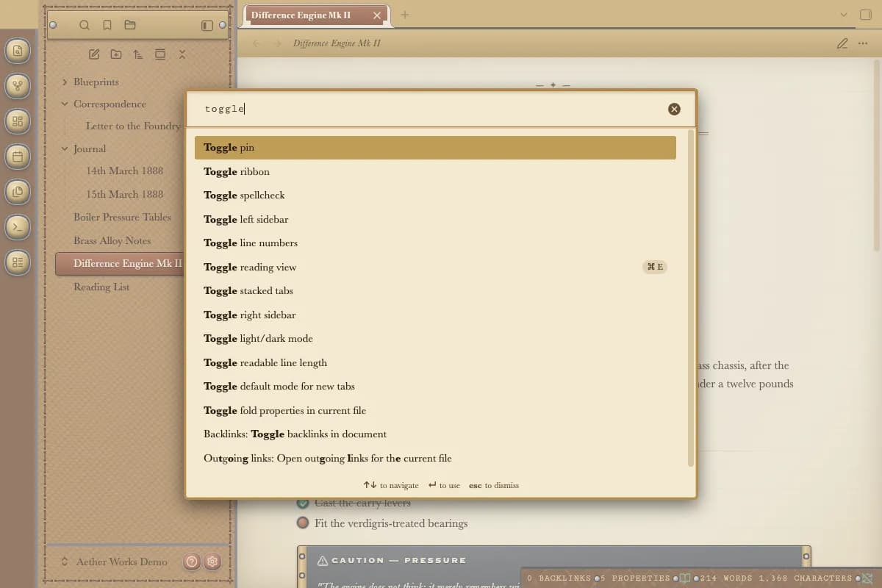Viewport: 882px width, 588px height.
Task: Select the 'Toggle pin' command
Action: point(435,148)
